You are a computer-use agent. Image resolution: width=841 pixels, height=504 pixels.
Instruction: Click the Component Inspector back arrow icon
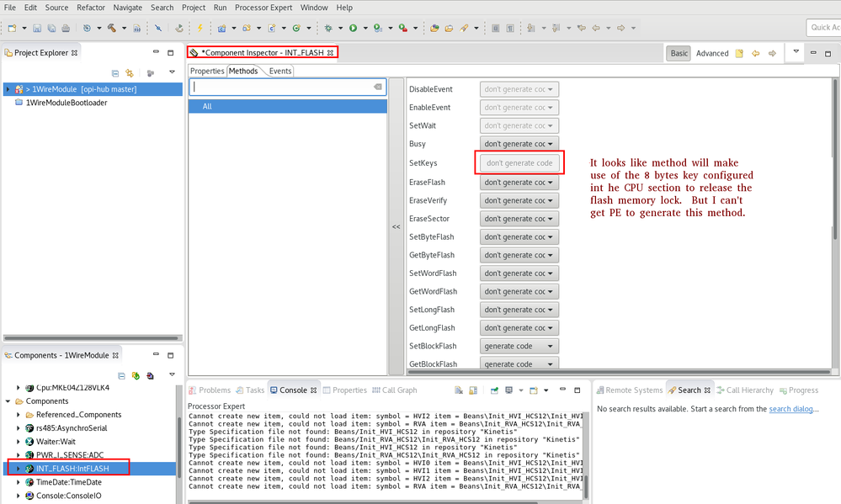pyautogui.click(x=756, y=53)
